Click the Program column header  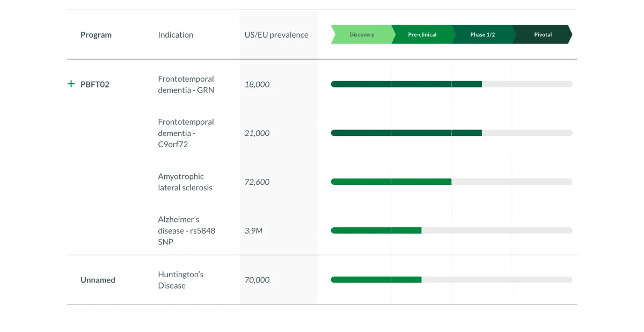tap(96, 35)
